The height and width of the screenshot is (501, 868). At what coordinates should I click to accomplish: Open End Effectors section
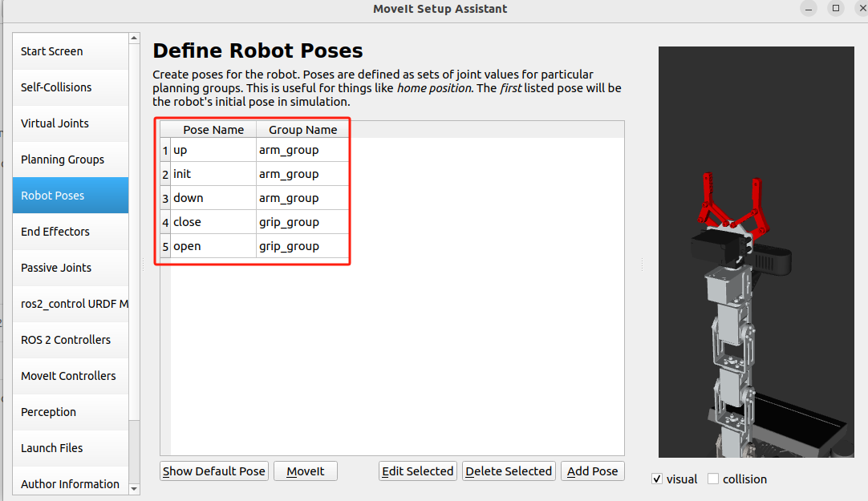(71, 232)
